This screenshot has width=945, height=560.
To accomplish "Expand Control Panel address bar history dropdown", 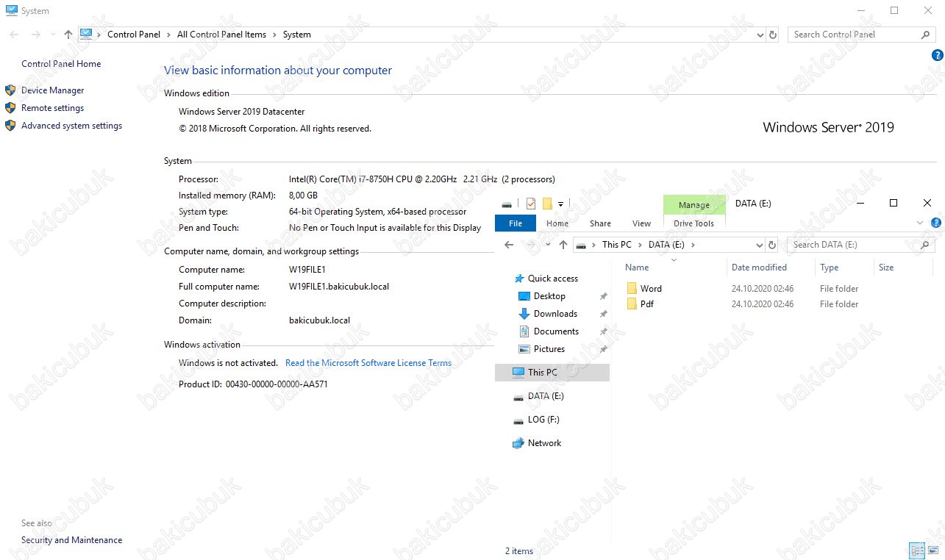I will 760,35.
